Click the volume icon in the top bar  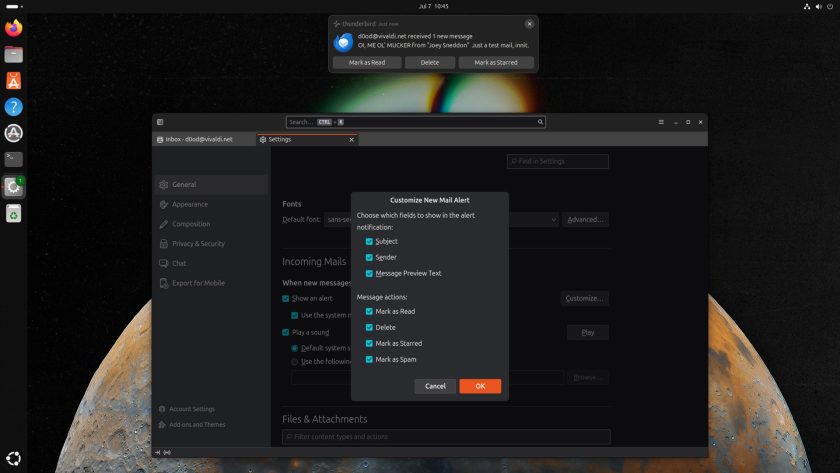[x=819, y=6]
